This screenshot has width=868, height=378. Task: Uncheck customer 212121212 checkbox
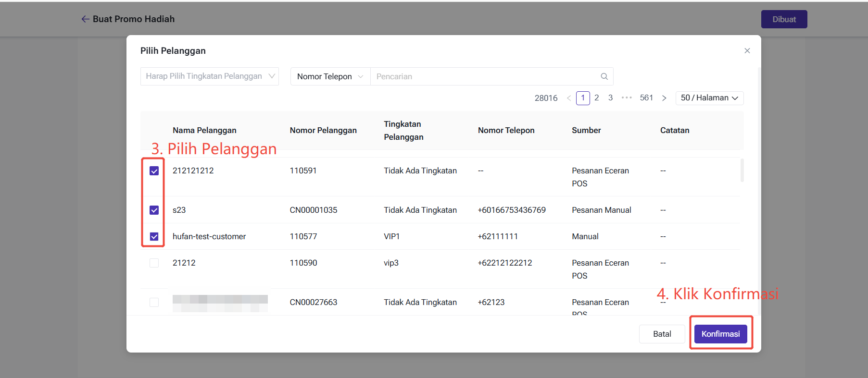pyautogui.click(x=154, y=171)
